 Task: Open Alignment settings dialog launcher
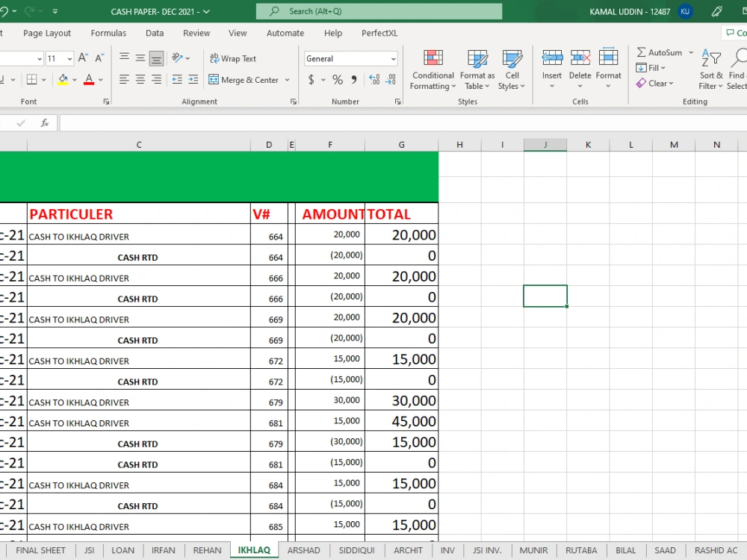[x=294, y=102]
